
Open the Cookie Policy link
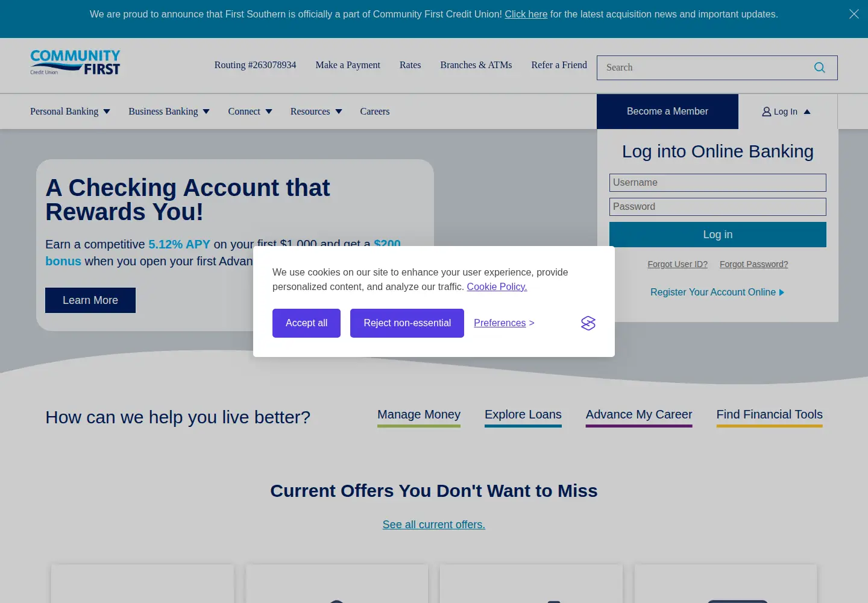tap(497, 287)
